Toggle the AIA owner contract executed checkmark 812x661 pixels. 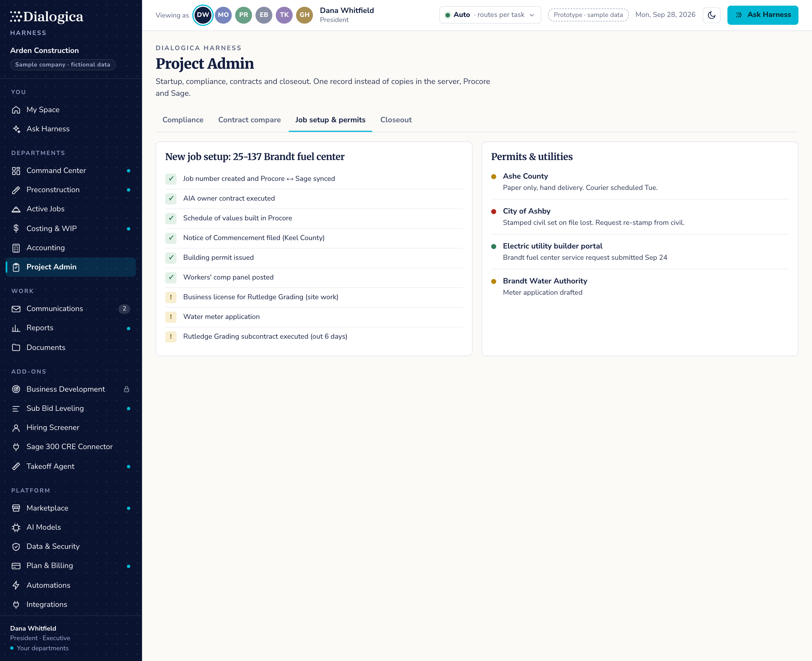(x=171, y=198)
